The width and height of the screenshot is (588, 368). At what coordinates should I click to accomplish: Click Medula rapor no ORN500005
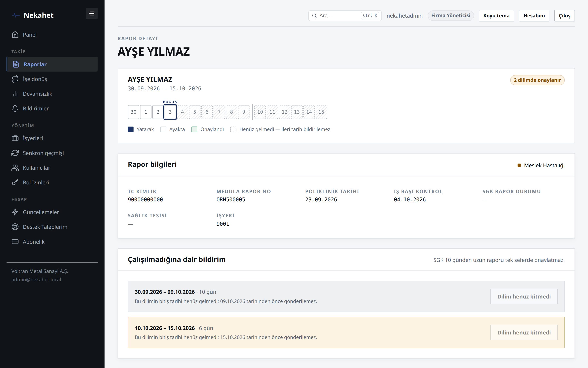tap(231, 200)
